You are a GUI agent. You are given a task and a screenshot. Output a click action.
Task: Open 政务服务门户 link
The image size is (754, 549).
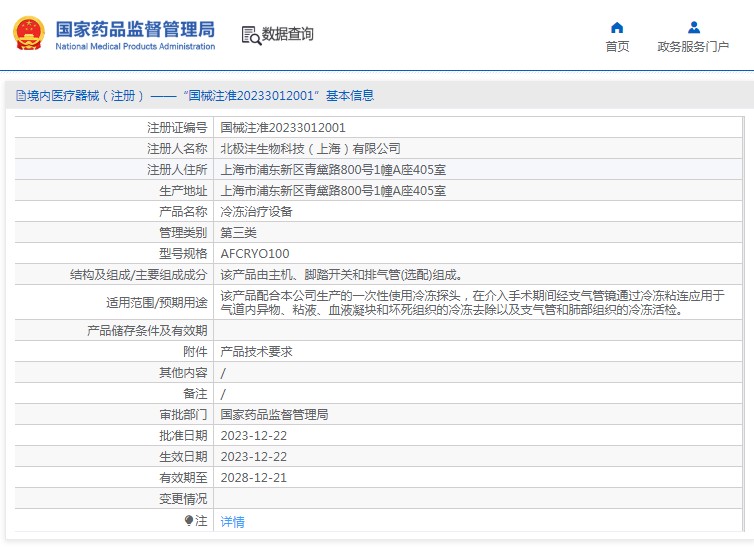(693, 46)
